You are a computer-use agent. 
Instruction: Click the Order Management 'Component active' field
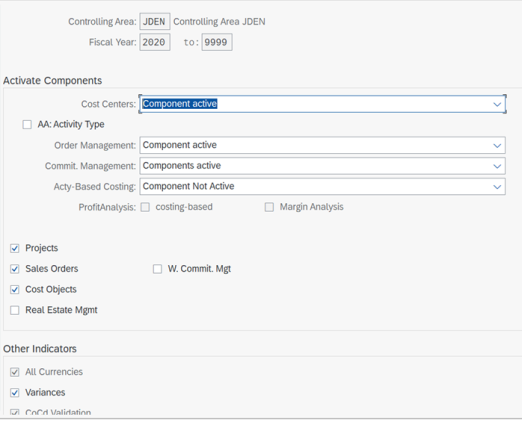tap(322, 145)
